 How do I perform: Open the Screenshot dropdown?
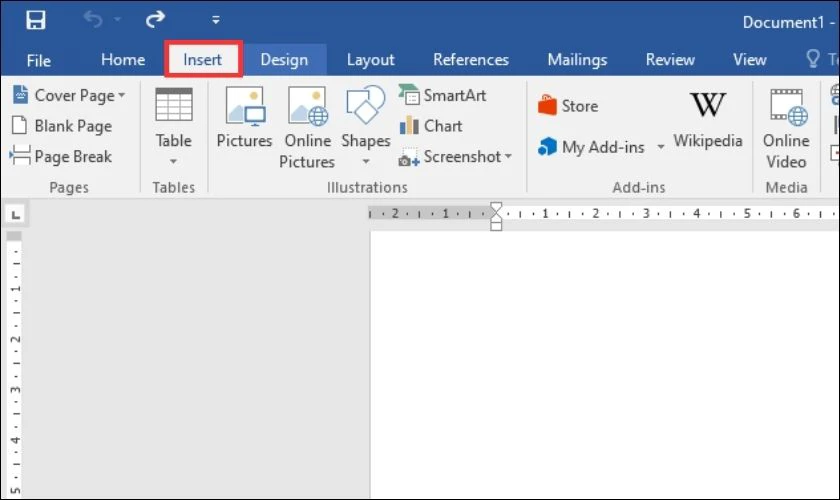[x=455, y=156]
